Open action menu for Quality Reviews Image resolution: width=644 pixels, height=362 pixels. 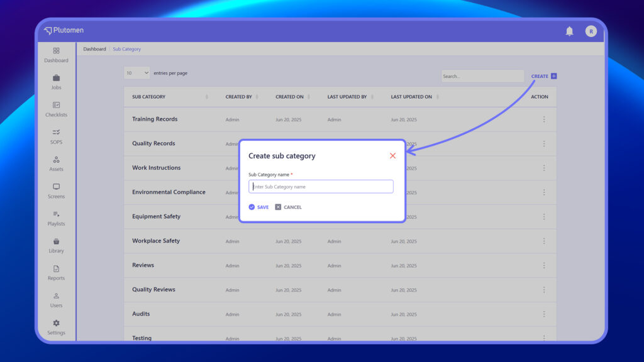coord(544,290)
